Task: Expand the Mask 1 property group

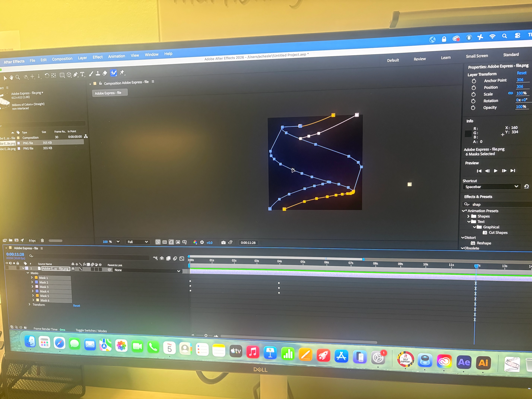Action: (x=32, y=278)
